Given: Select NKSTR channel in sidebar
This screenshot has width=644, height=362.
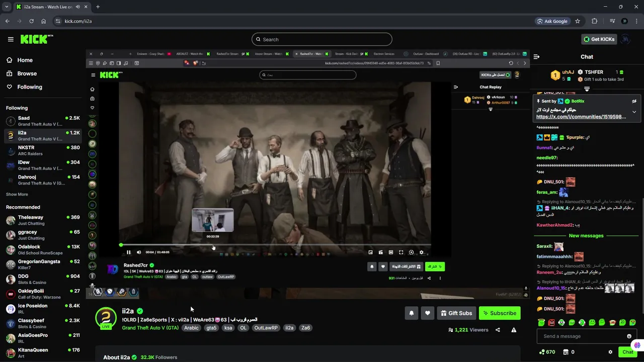Looking at the screenshot, I should coord(43,150).
